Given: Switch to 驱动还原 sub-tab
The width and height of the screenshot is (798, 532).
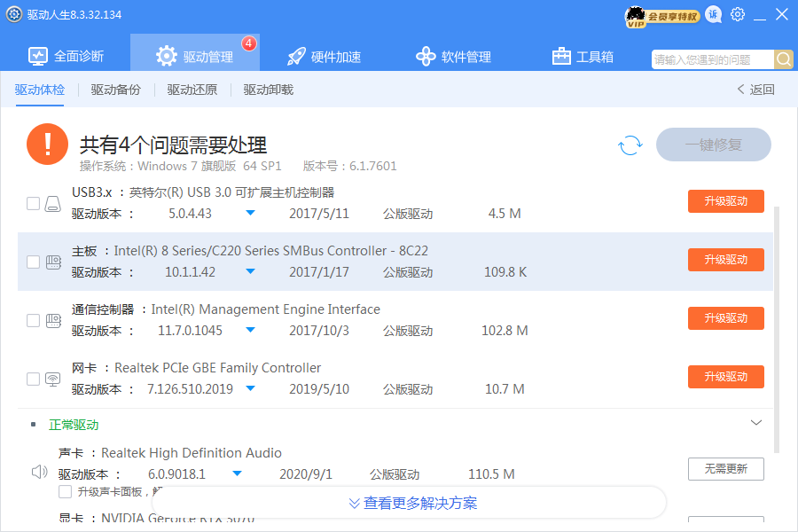Looking at the screenshot, I should point(192,90).
